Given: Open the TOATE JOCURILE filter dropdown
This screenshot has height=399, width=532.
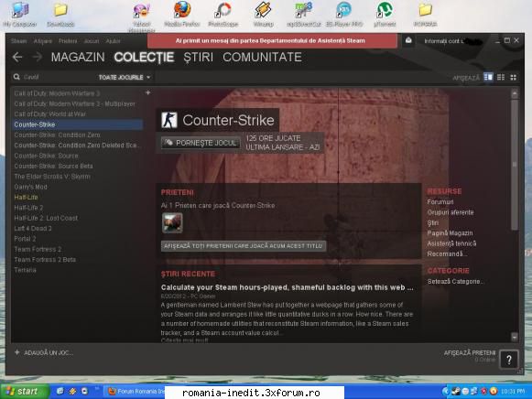Looking at the screenshot, I should [125, 77].
